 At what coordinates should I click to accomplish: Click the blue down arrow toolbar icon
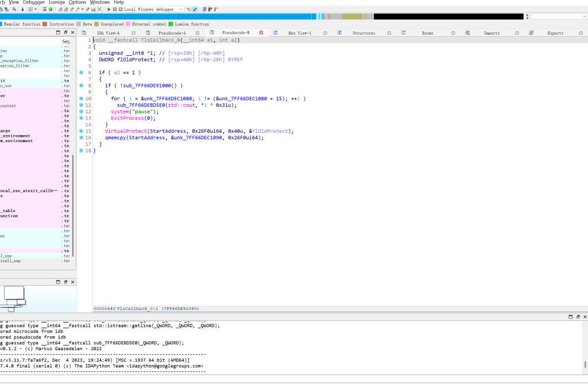pyautogui.click(x=22, y=9)
